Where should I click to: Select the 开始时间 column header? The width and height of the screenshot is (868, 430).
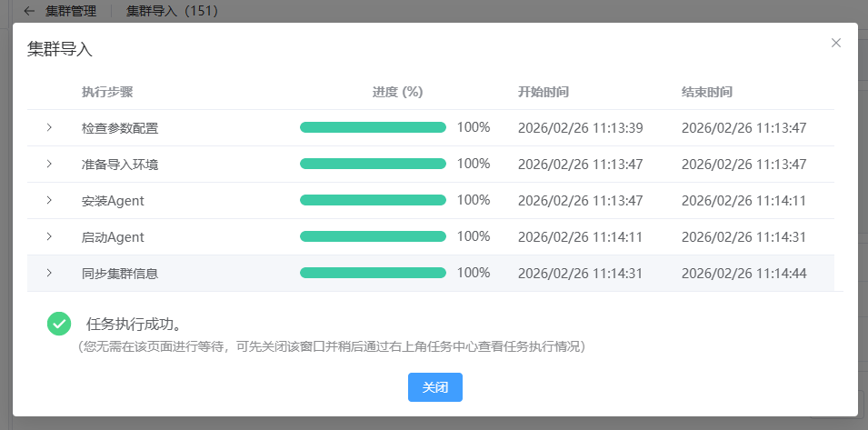(544, 92)
